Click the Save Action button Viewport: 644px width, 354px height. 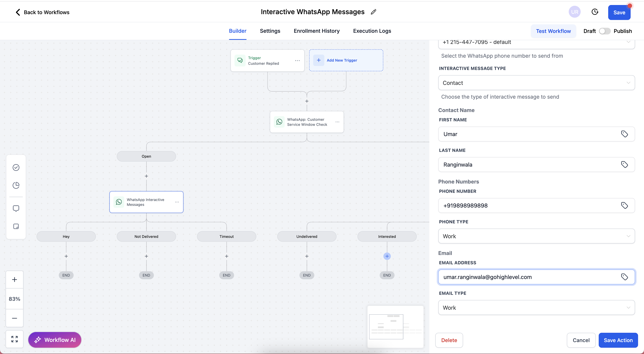click(618, 340)
